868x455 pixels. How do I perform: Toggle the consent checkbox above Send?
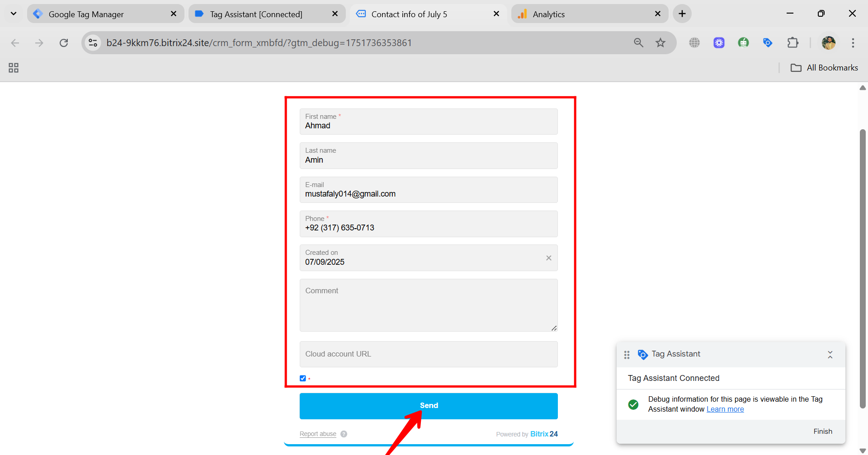(303, 378)
